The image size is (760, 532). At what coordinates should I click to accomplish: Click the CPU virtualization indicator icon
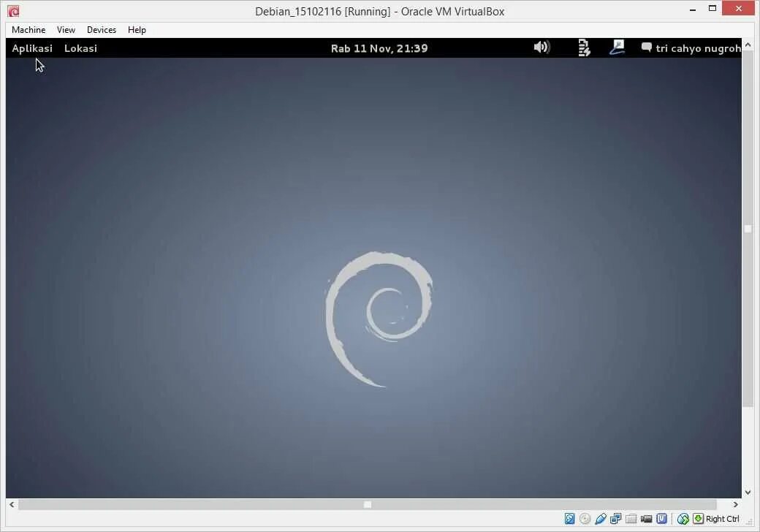(x=661, y=518)
